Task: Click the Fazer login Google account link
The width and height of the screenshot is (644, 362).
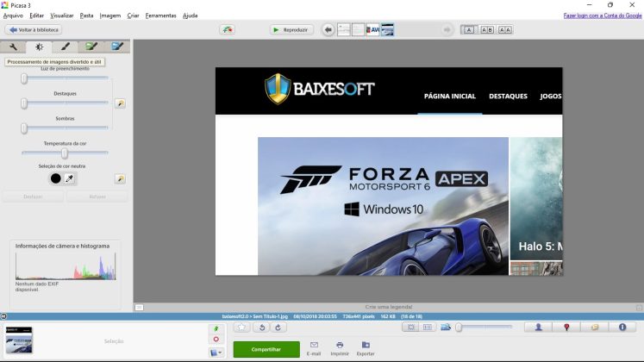Action: pyautogui.click(x=602, y=16)
